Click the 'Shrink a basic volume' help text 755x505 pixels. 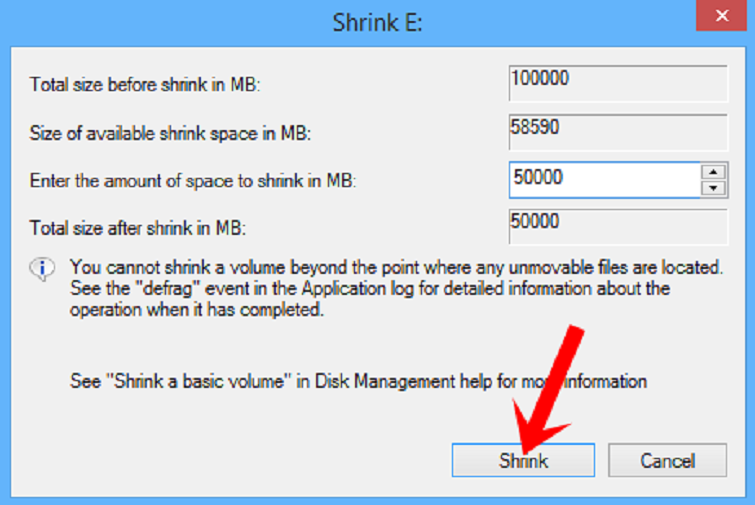click(358, 381)
